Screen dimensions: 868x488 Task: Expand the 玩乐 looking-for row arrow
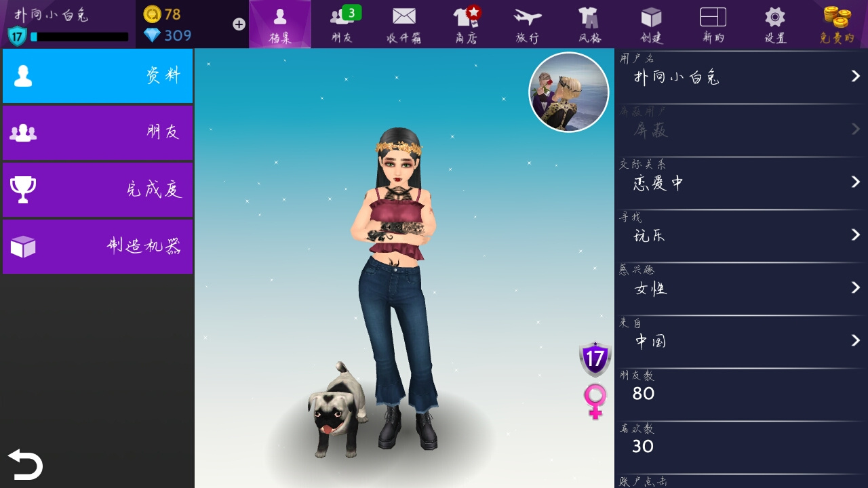tap(856, 235)
